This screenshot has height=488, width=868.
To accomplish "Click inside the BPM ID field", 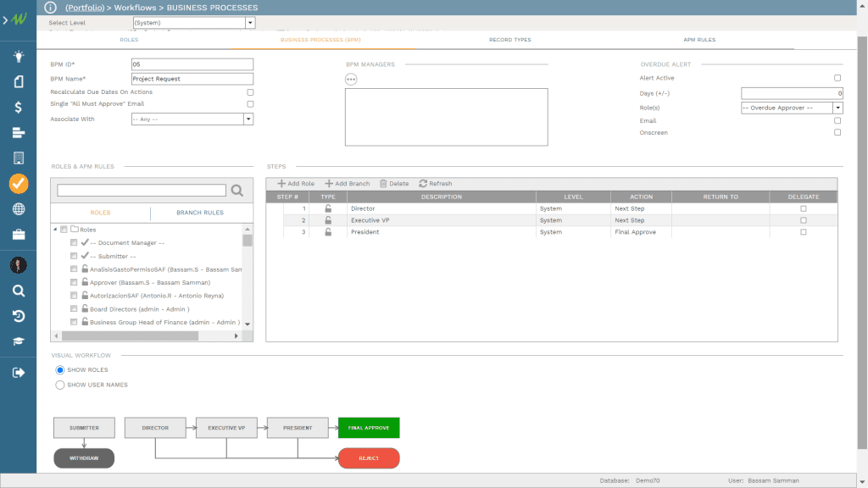I will 192,64.
